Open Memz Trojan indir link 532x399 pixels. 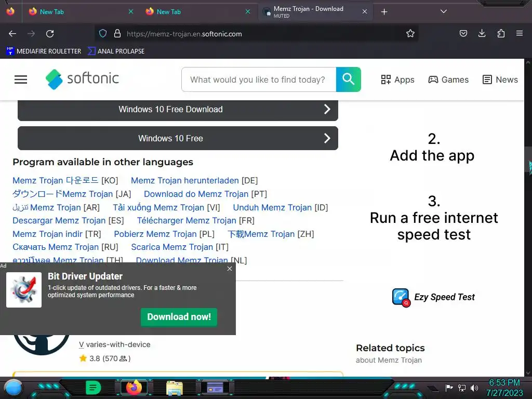point(47,234)
